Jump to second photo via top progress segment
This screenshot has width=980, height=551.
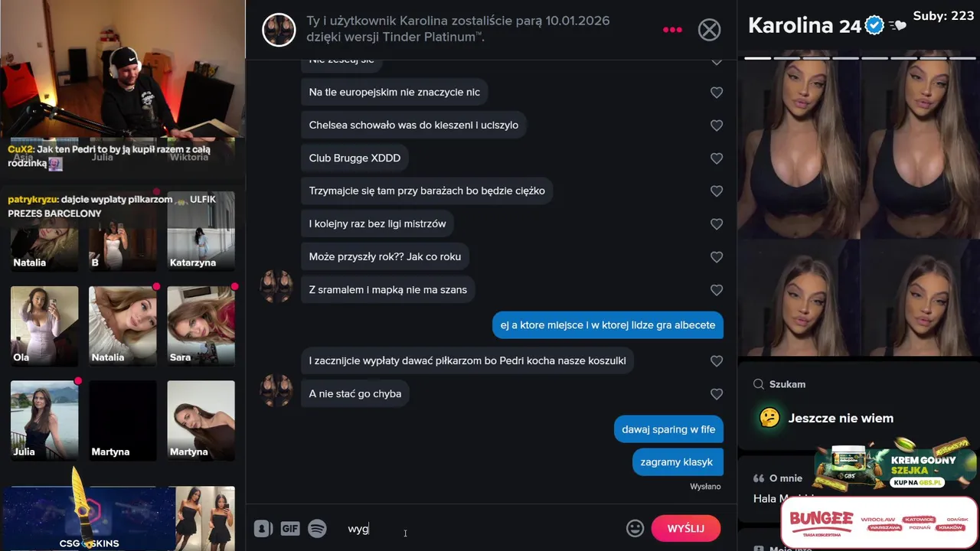(787, 57)
